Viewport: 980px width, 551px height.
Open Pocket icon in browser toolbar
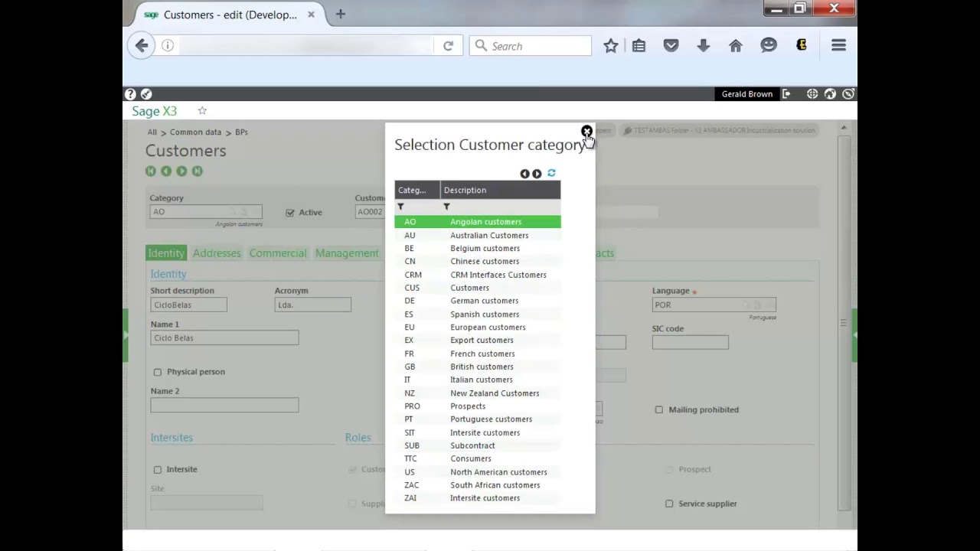(x=671, y=46)
